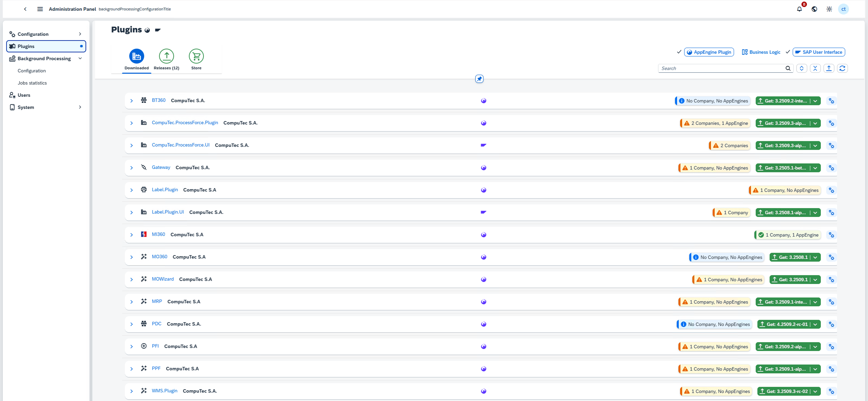Expand the Gateway plugin row
Screen dimensions: 868x401
(x=132, y=167)
